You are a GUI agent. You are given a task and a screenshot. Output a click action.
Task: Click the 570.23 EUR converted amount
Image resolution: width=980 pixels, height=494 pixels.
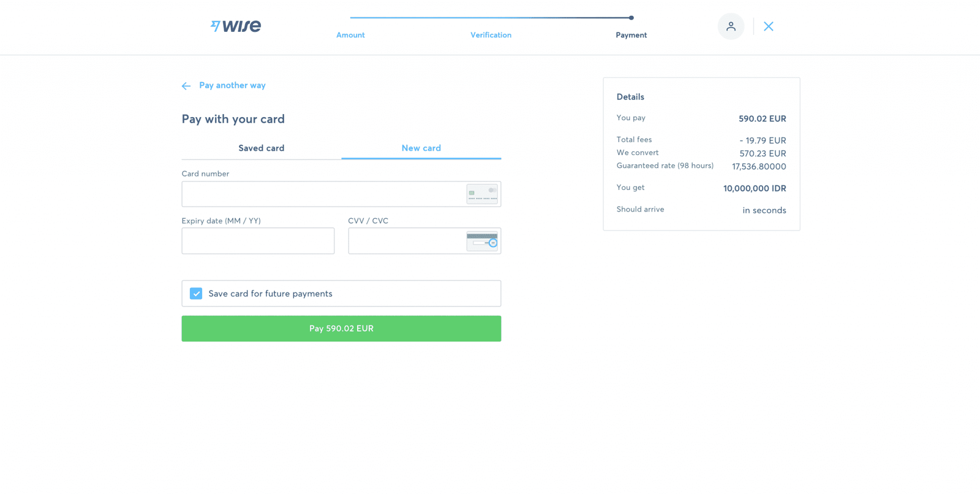(x=763, y=154)
